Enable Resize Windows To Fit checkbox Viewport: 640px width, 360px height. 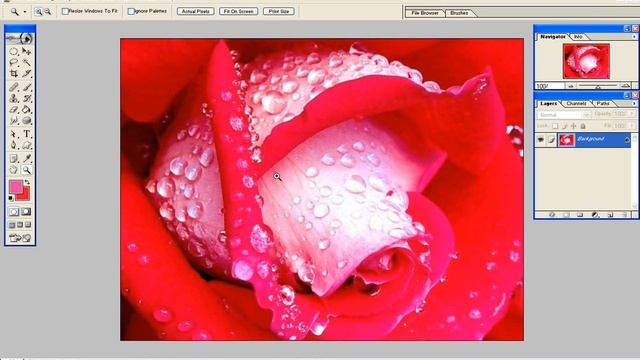point(65,11)
